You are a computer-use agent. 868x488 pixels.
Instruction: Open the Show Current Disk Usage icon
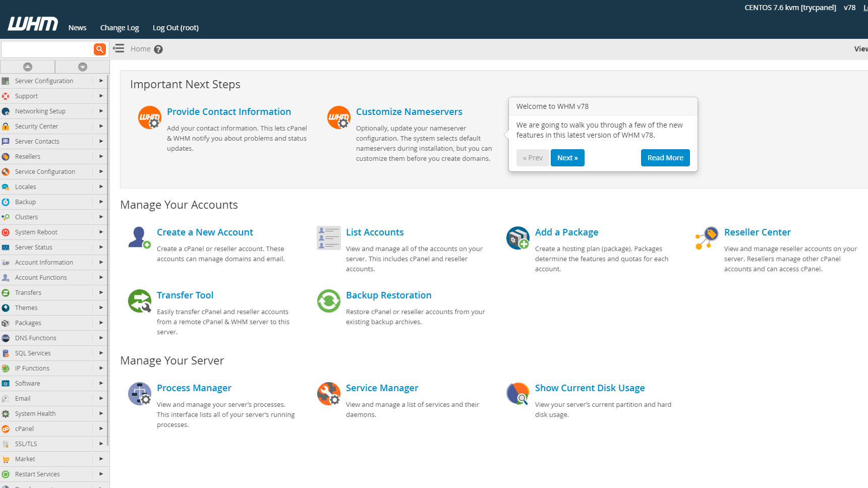point(517,394)
